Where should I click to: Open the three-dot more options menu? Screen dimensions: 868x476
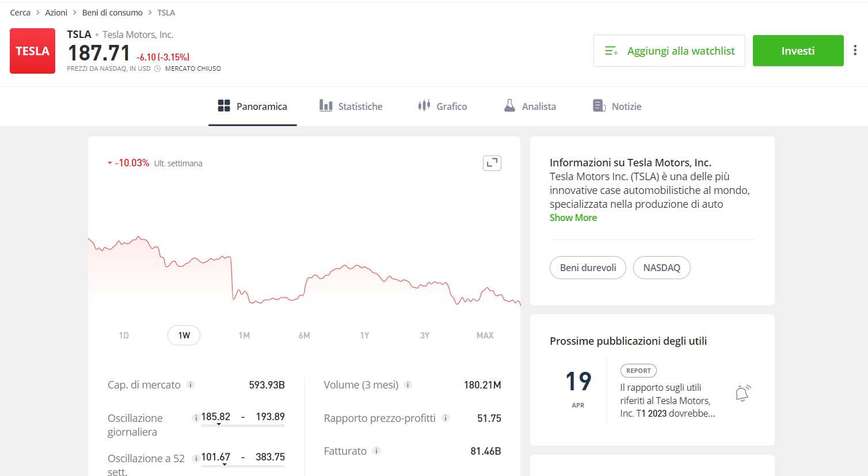pyautogui.click(x=855, y=51)
